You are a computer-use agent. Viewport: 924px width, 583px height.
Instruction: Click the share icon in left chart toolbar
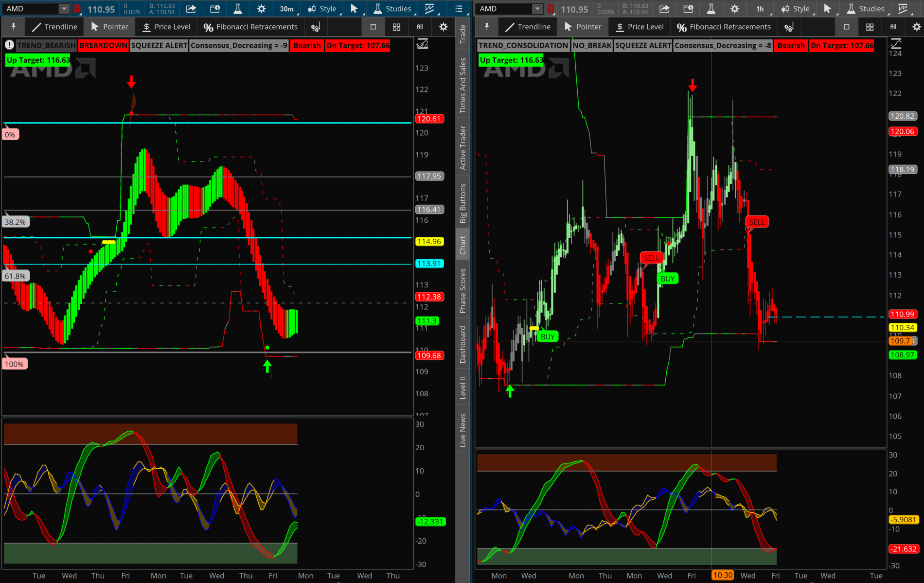pyautogui.click(x=191, y=9)
